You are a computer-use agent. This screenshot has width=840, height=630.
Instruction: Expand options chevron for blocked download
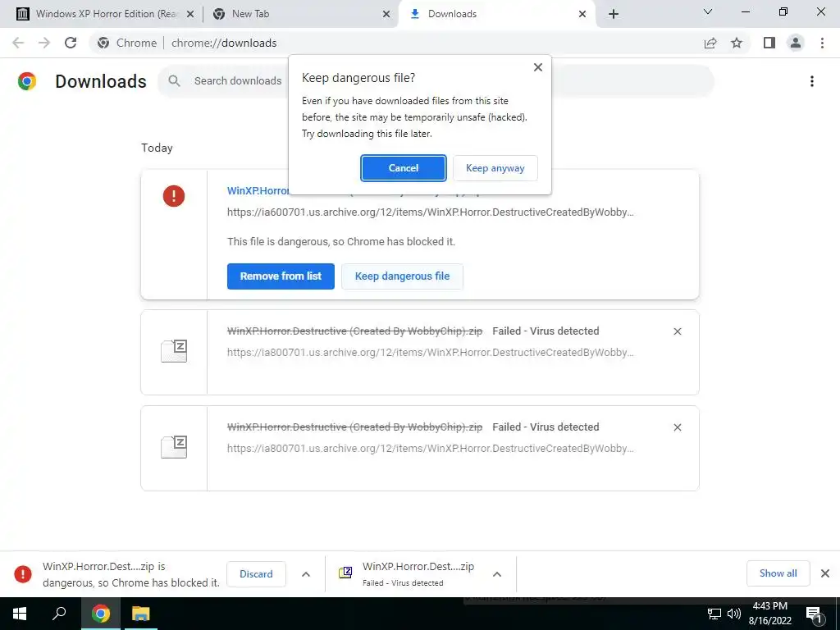pyautogui.click(x=306, y=574)
